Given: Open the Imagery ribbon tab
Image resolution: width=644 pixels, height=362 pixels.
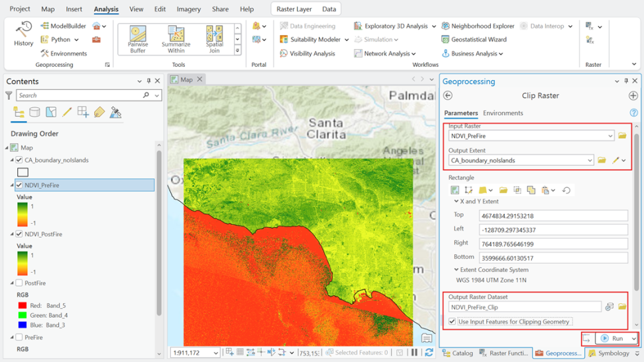Looking at the screenshot, I should click(189, 9).
